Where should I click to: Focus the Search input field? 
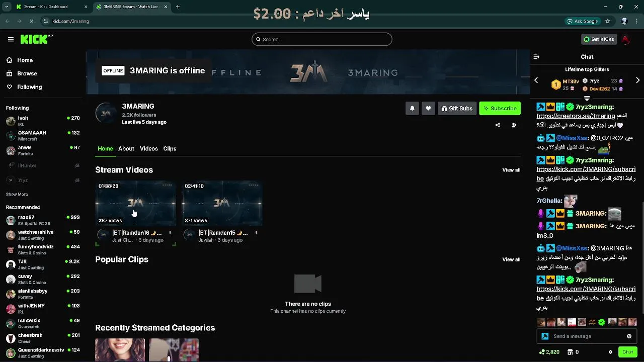point(322,39)
